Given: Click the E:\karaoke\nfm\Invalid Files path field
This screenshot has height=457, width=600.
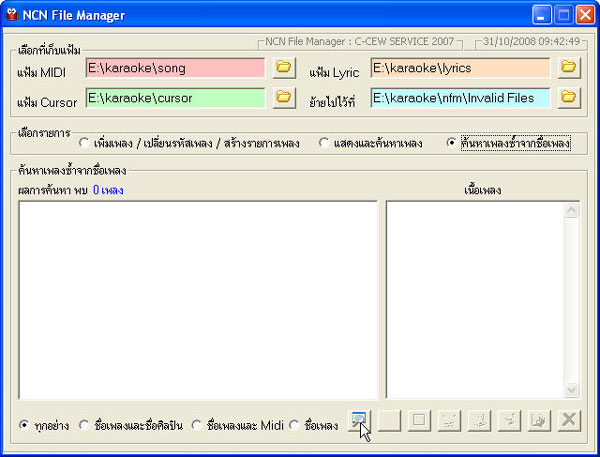Looking at the screenshot, I should point(460,98).
